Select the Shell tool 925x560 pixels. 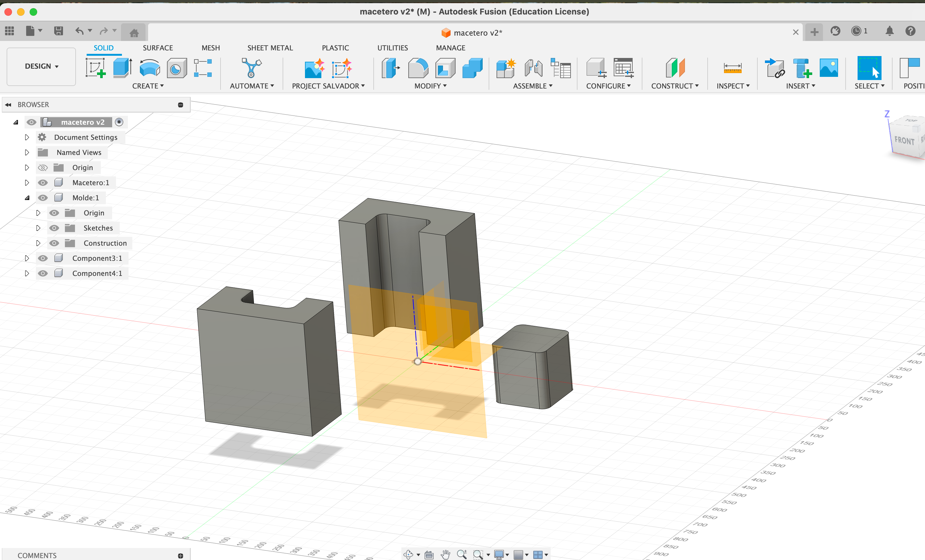[445, 68]
